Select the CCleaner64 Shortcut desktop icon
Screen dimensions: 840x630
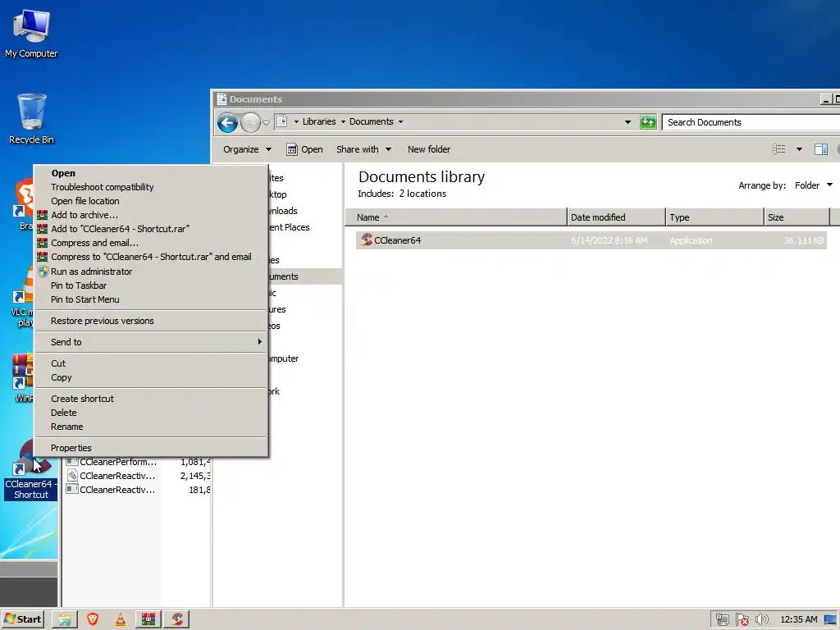(30, 472)
